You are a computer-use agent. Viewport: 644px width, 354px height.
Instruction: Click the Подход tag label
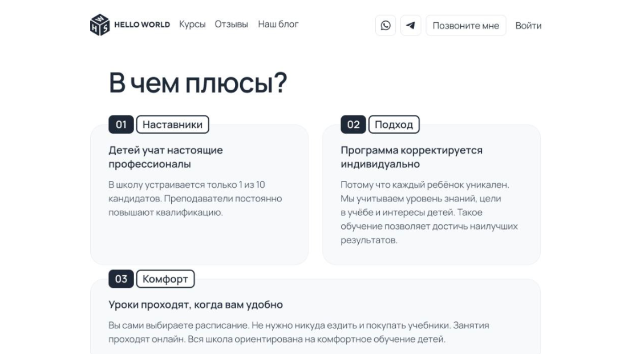pyautogui.click(x=394, y=124)
